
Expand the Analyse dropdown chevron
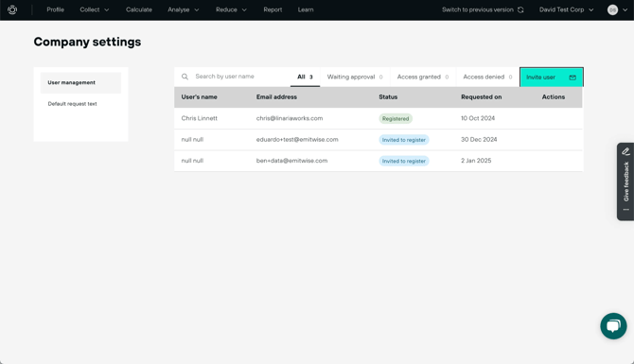tap(197, 9)
